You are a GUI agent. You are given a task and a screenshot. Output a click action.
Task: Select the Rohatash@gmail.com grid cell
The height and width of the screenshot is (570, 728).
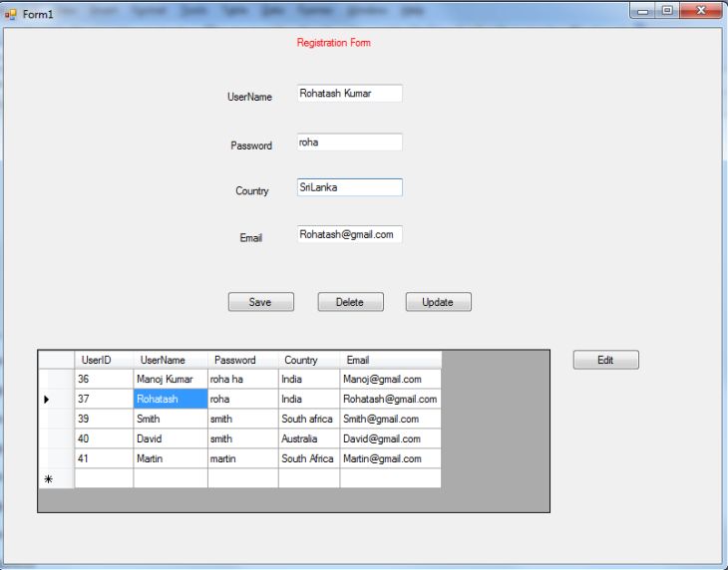pos(391,399)
